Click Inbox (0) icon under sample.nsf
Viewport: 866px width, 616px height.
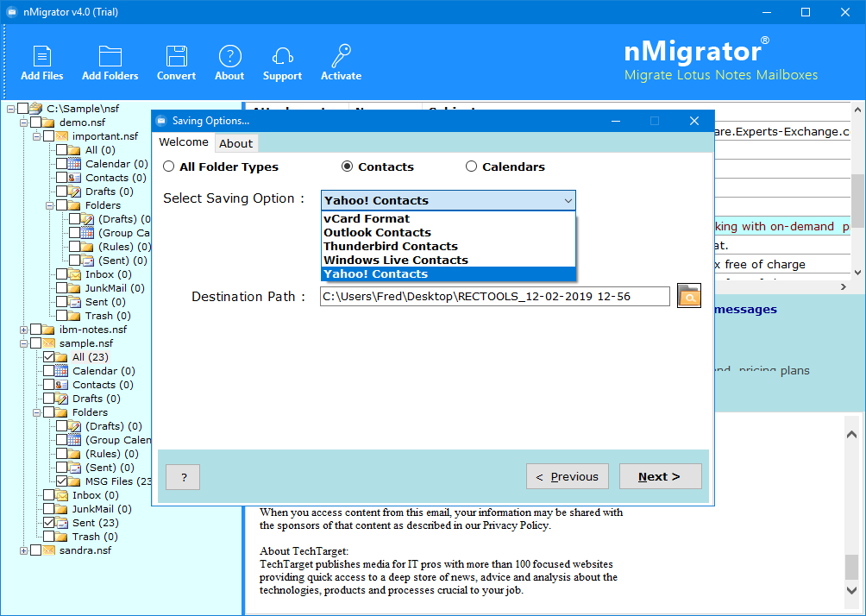[62, 495]
